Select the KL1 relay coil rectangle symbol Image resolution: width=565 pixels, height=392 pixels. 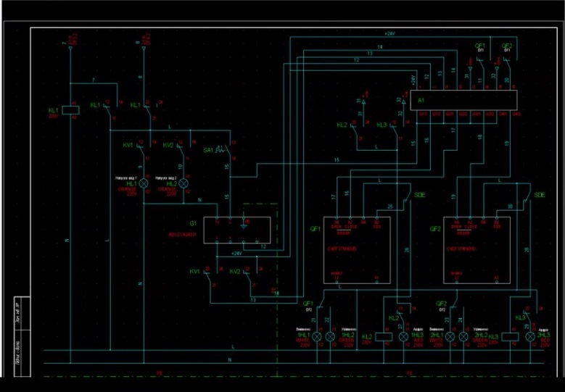pos(70,110)
